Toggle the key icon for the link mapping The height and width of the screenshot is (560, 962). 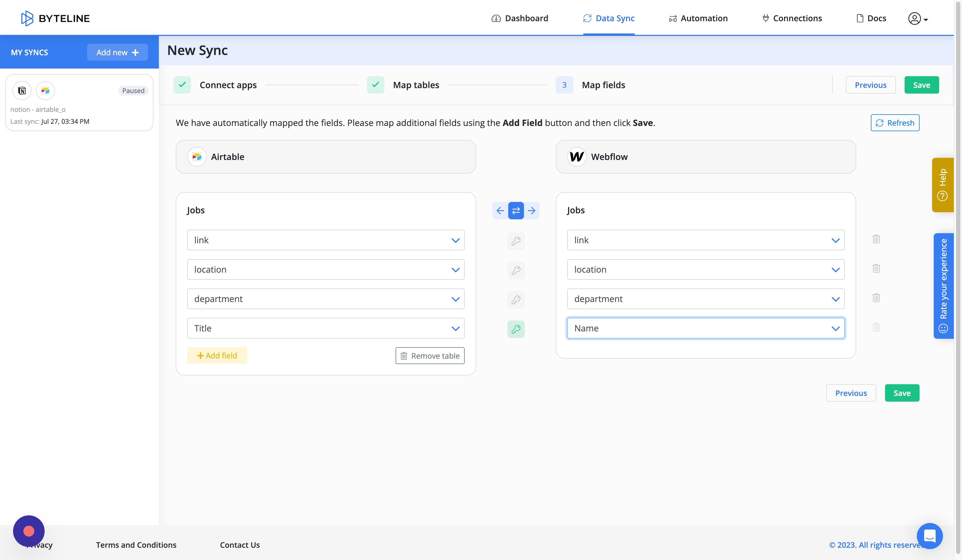point(516,241)
